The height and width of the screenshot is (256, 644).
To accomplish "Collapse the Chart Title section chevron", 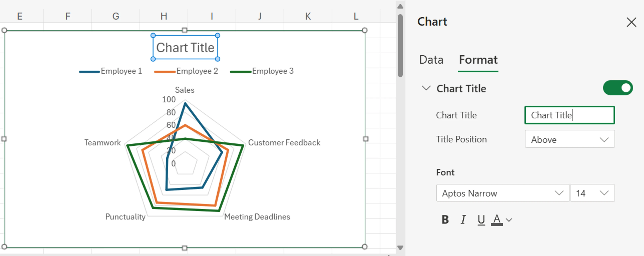I will tap(426, 88).
